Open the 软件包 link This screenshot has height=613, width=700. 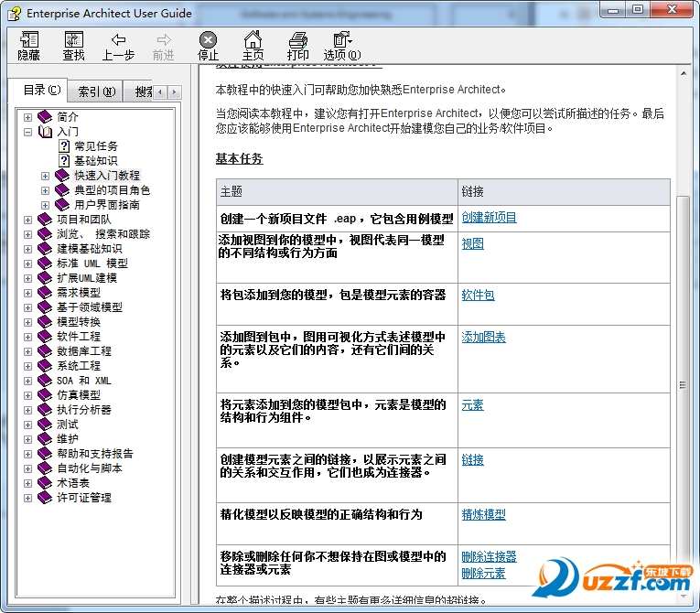[478, 295]
